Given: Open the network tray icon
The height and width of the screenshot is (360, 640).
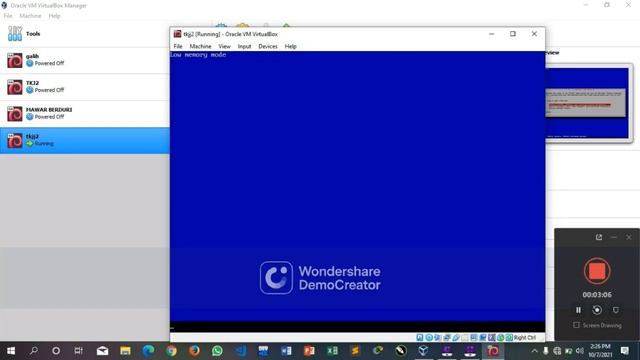Looking at the screenshot, I should [557, 351].
